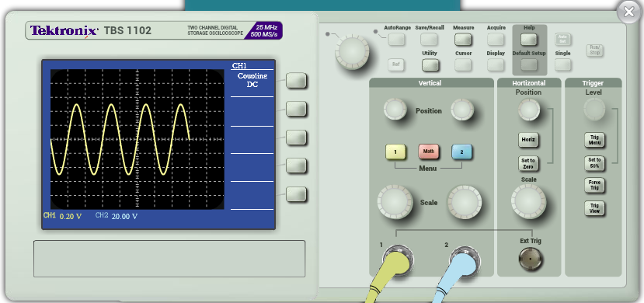Click the large multipurpose knob at top
This screenshot has width=644, height=303.
352,52
